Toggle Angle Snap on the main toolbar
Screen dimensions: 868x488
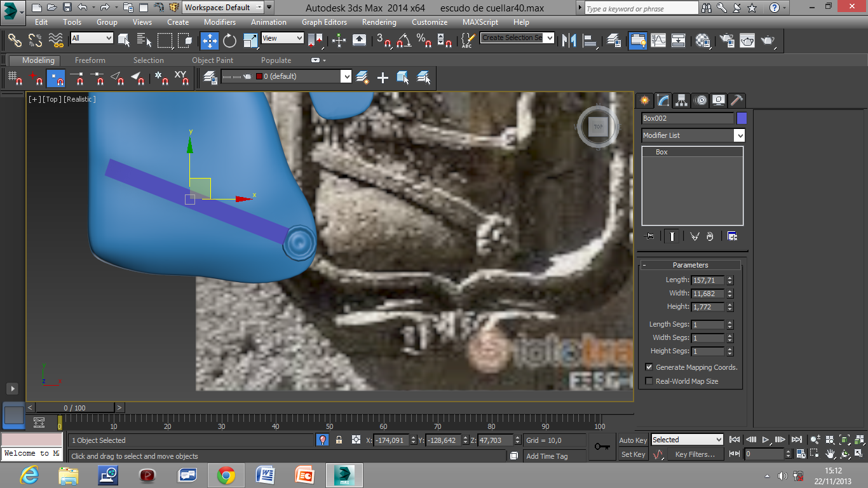pos(403,41)
